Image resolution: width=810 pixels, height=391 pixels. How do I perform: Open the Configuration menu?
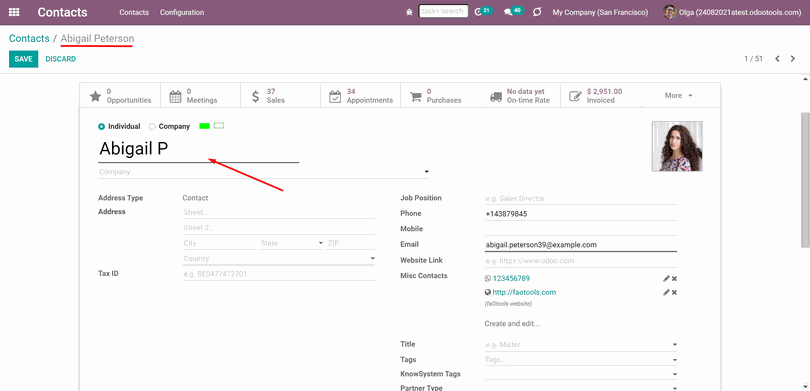tap(182, 12)
